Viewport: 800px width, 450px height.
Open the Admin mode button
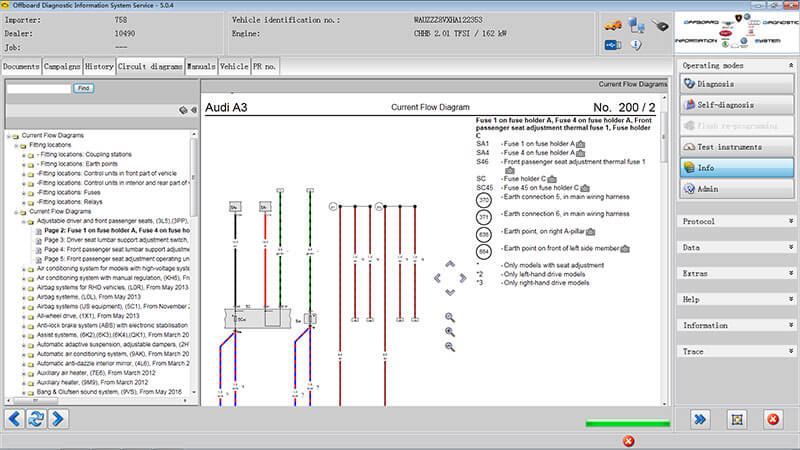point(737,189)
